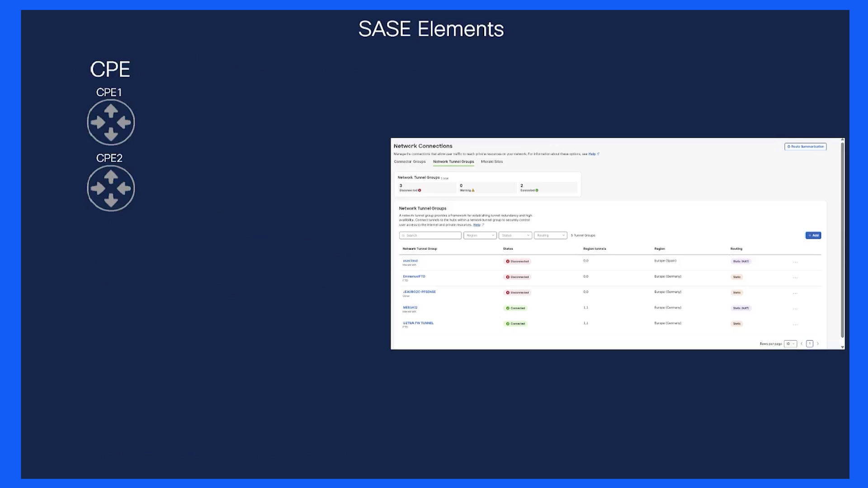Click the tunnel groups Search field
The width and height of the screenshot is (868, 488).
[x=430, y=235]
